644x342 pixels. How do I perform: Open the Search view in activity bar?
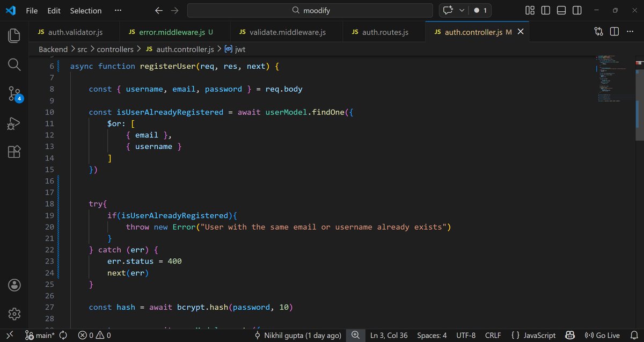14,64
